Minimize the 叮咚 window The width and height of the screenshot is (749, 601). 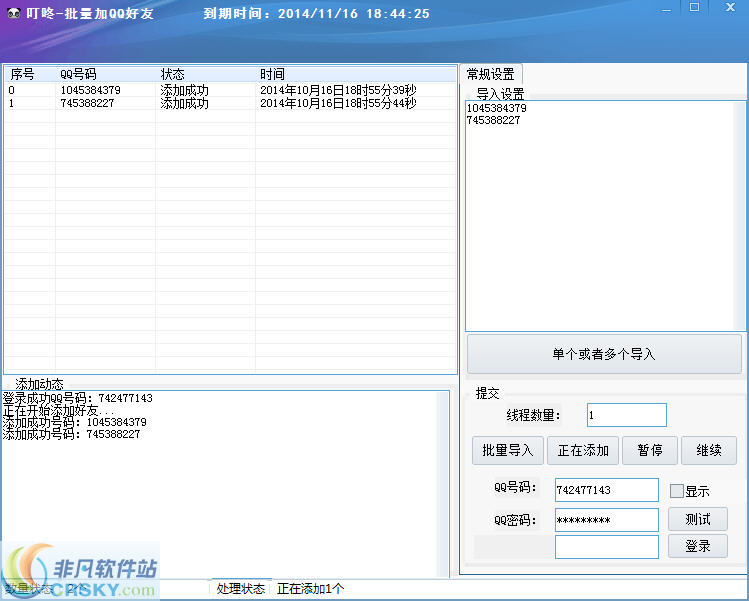point(666,8)
